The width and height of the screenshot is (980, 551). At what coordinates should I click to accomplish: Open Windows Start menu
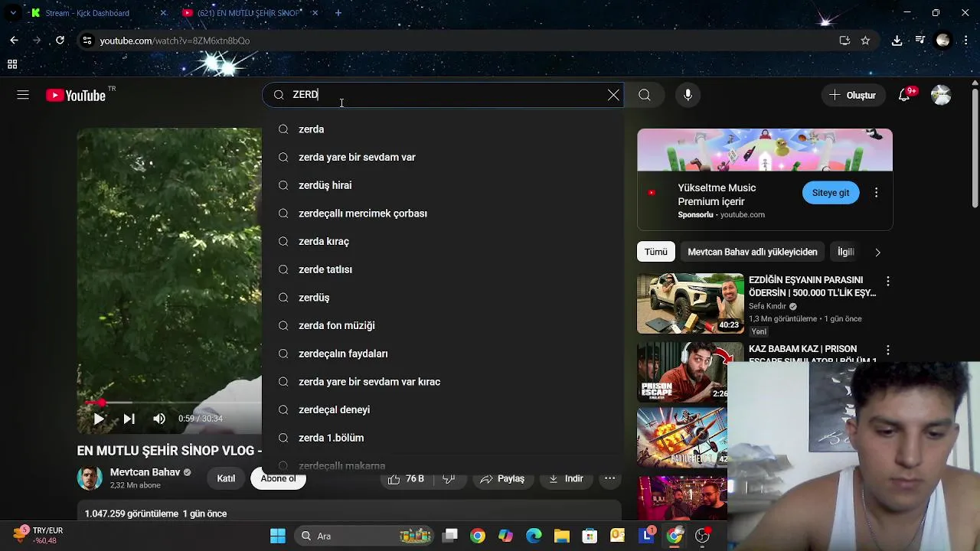pos(278,536)
